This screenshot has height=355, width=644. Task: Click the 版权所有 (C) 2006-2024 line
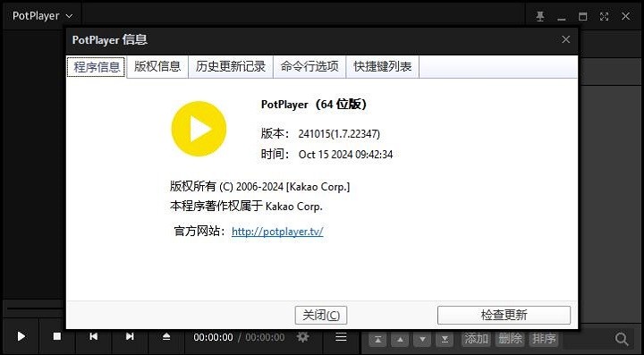[259, 187]
